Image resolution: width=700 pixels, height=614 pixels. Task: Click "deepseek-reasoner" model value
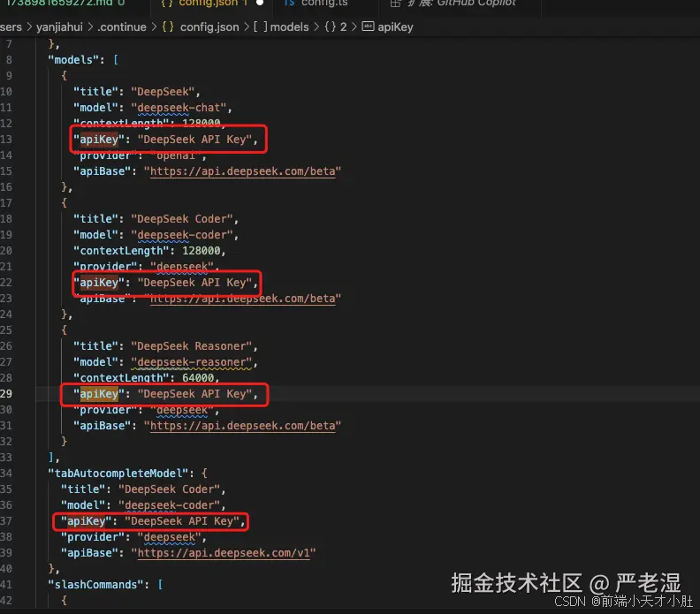coord(191,362)
